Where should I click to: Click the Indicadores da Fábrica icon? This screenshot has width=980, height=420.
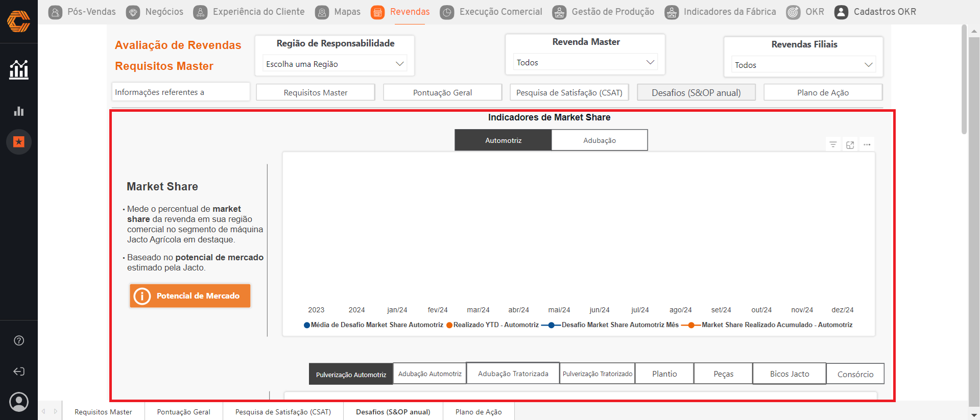pos(672,12)
